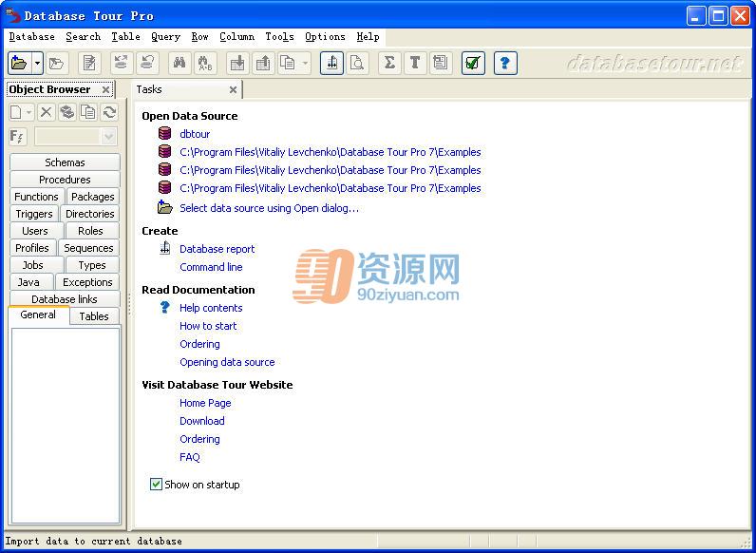Open the SQL query editor toolbar icon

89,63
